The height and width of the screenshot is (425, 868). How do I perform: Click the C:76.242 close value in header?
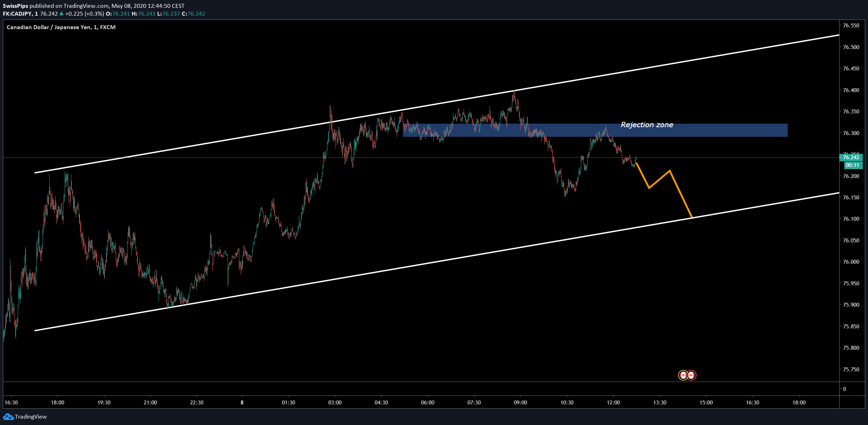click(193, 14)
